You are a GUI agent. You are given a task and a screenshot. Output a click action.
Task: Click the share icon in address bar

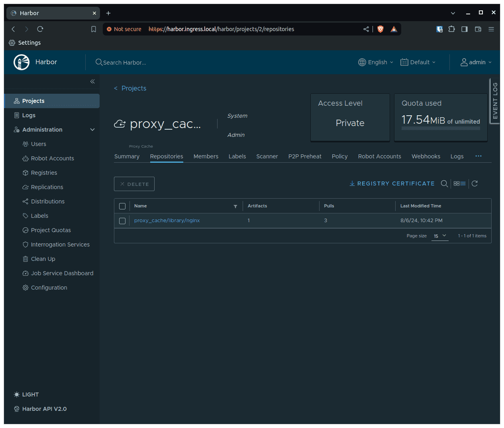pyautogui.click(x=366, y=29)
